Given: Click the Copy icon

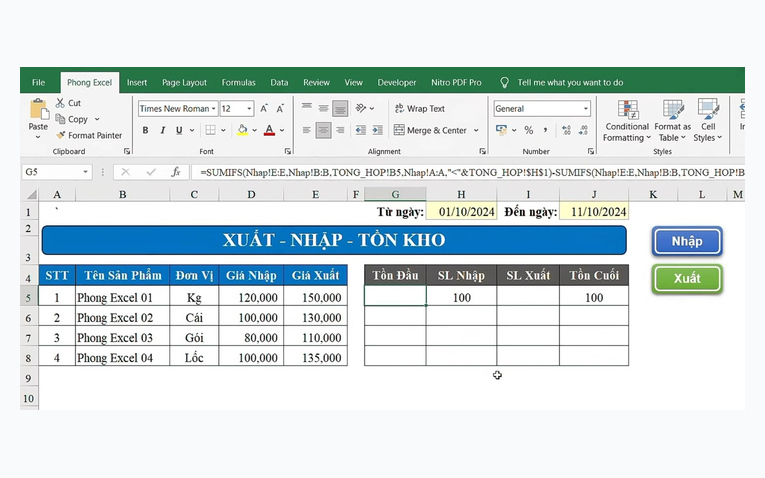Looking at the screenshot, I should click(60, 119).
